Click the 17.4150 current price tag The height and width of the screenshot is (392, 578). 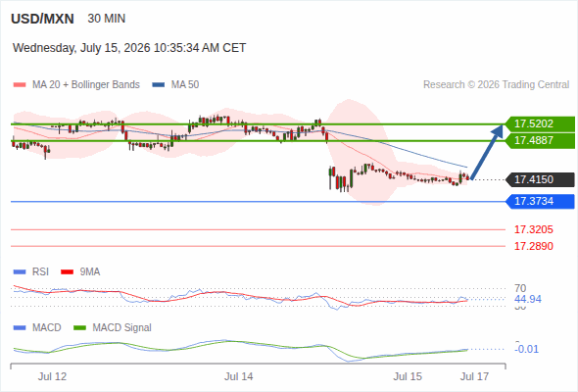[x=540, y=179]
